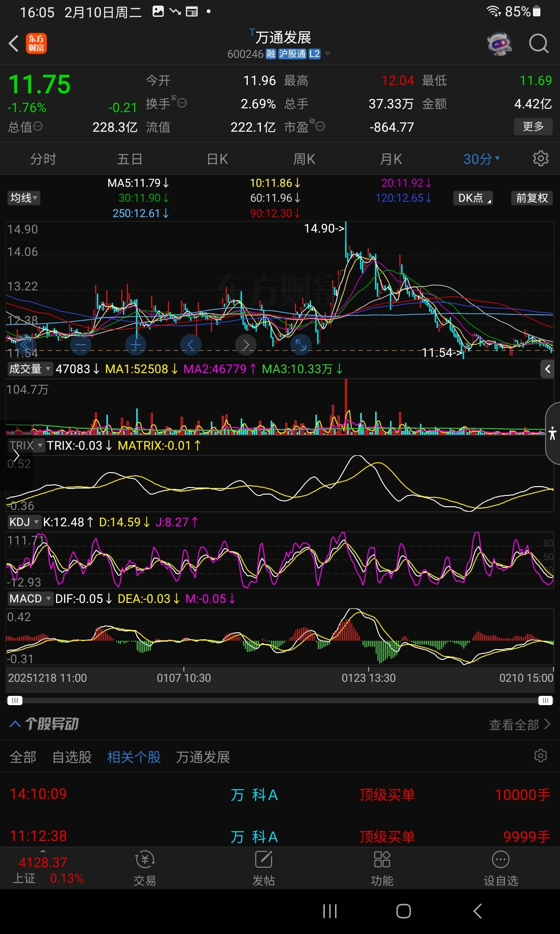Select 万通发展 filter tab
The height and width of the screenshot is (934, 560).
click(203, 757)
